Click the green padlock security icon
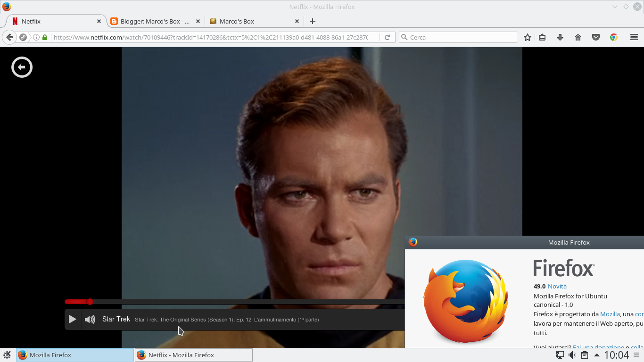Viewport: 644px width, 362px height. coord(45,37)
